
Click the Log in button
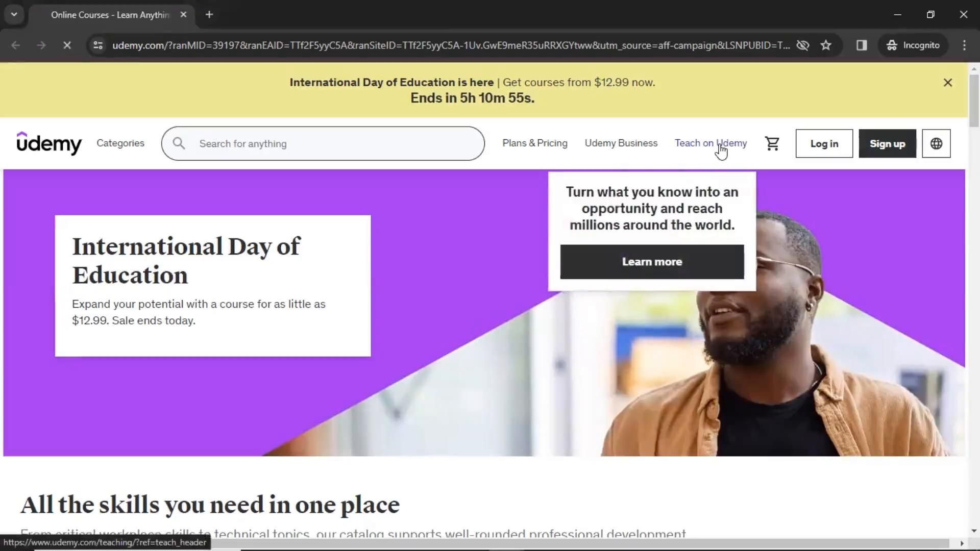(x=824, y=143)
